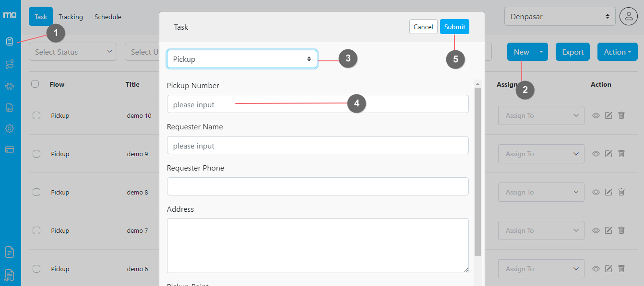
Task: Open the Task clipboard icon in sidebar
Action: pyautogui.click(x=10, y=41)
